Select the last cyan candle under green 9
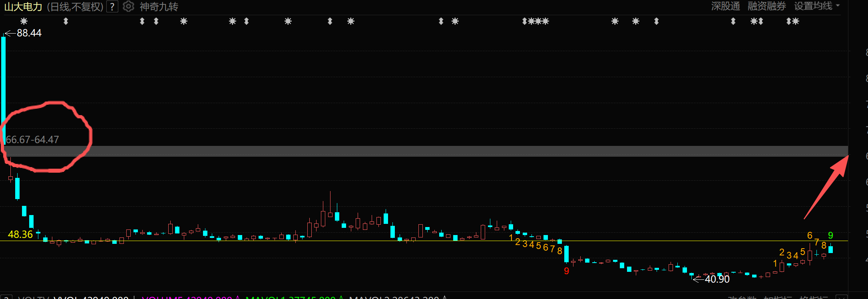Screen dimensions: 868x299 (830, 249)
